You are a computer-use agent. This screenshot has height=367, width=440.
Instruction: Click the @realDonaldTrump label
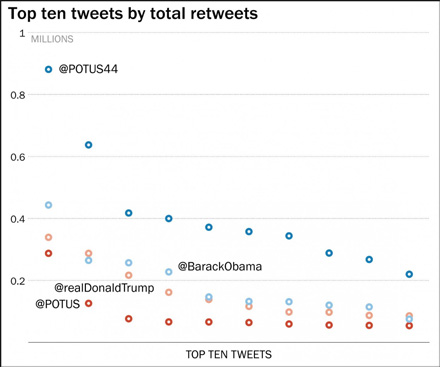click(104, 288)
